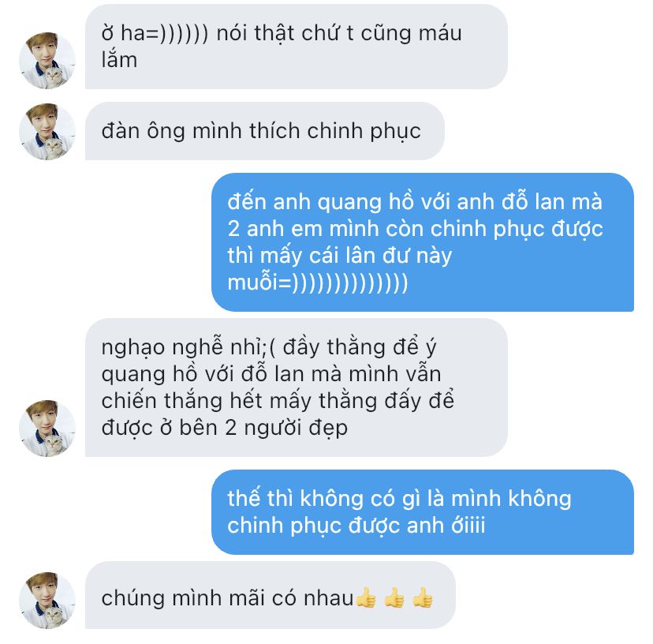653x644 pixels.
Task: Select the gray 'nghạo nghễ nhỉ' message bubble
Action: pos(296,388)
